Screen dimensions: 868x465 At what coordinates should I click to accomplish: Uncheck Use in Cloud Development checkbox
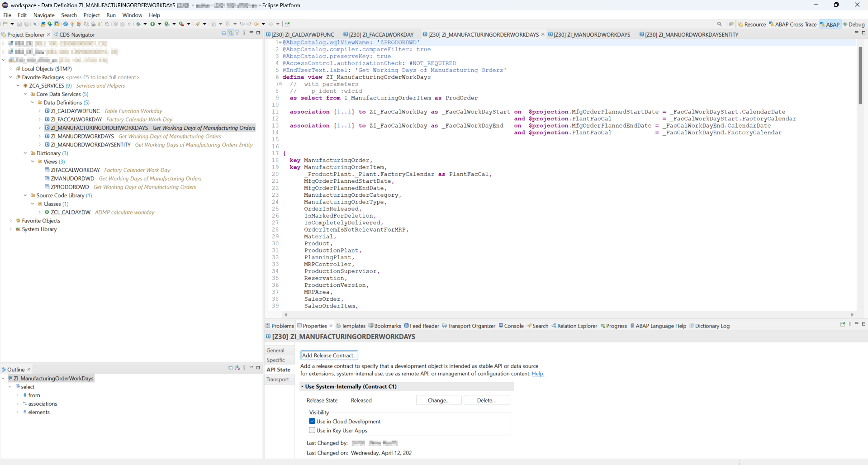[312, 421]
